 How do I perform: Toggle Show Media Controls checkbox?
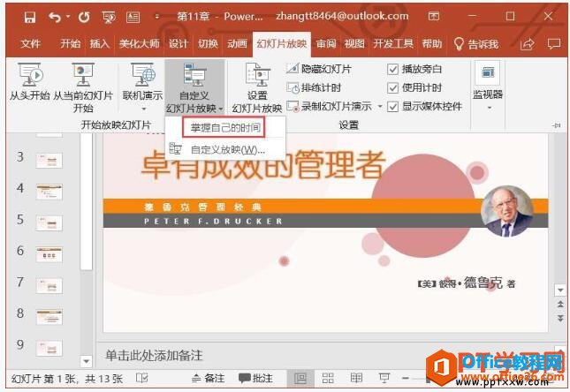pos(392,107)
